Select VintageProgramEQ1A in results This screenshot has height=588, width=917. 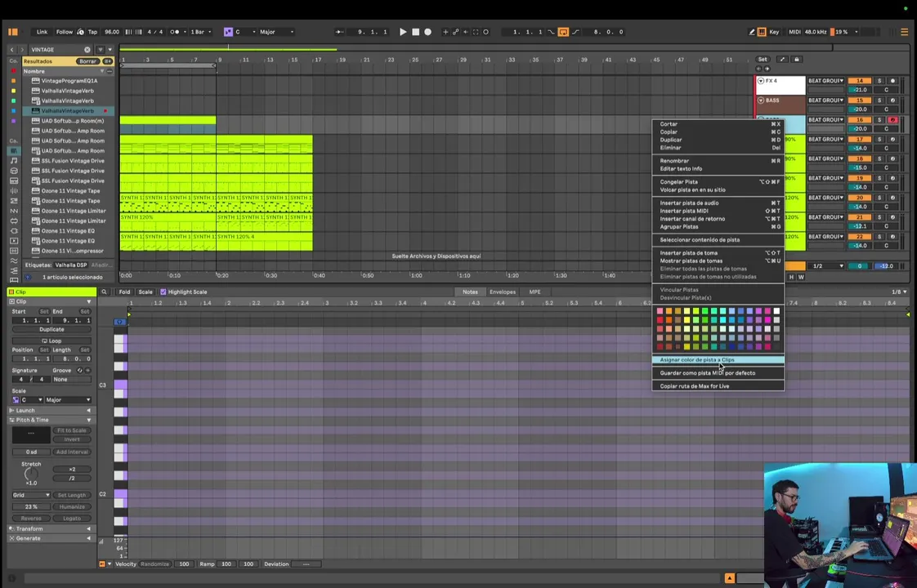pyautogui.click(x=69, y=81)
